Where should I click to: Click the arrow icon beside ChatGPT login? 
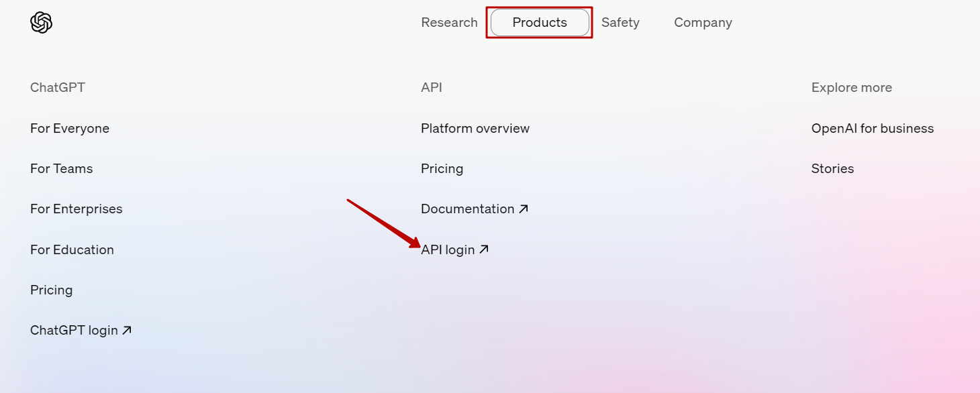coord(127,330)
